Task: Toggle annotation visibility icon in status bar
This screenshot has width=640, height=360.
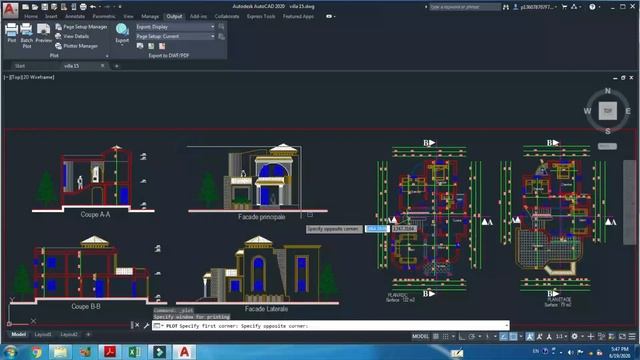Action: [530, 336]
